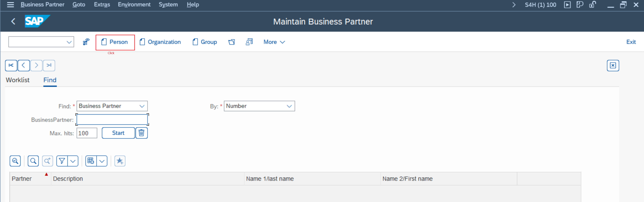Clear search criteria with the trash icon
Screen dimensions: 644x202
click(x=141, y=133)
